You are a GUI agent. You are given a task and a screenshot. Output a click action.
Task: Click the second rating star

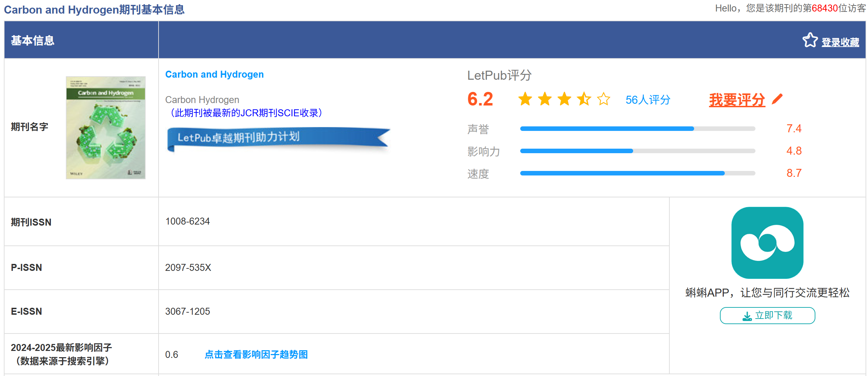point(545,99)
